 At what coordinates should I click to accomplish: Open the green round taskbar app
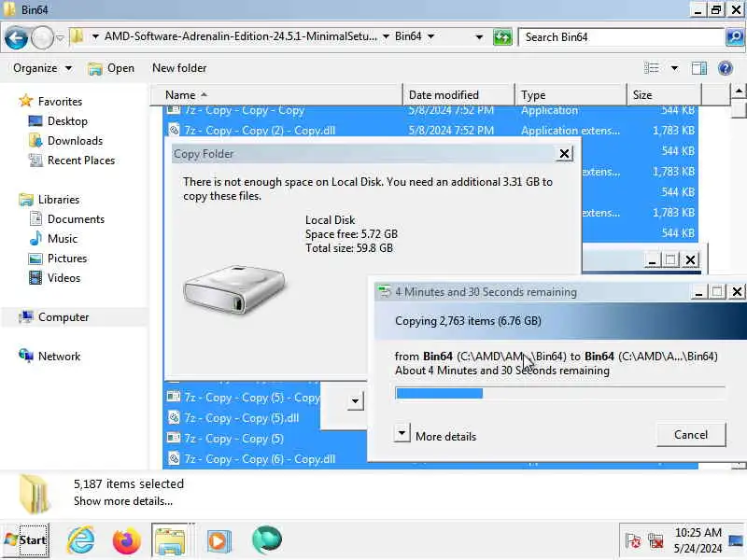[x=267, y=540]
